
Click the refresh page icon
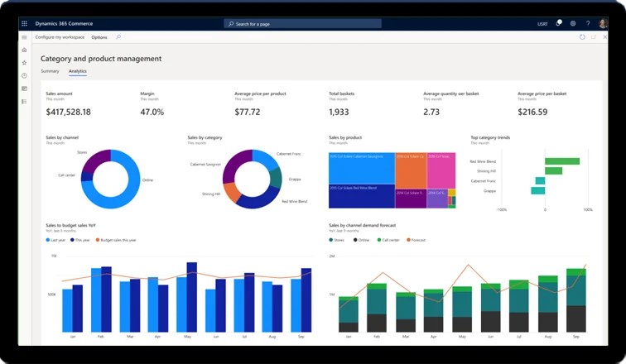pyautogui.click(x=582, y=37)
